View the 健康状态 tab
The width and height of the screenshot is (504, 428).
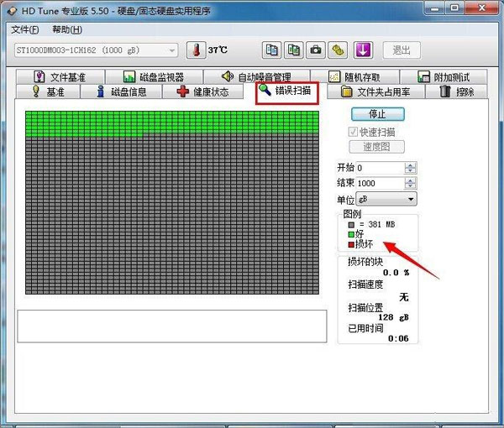(202, 91)
